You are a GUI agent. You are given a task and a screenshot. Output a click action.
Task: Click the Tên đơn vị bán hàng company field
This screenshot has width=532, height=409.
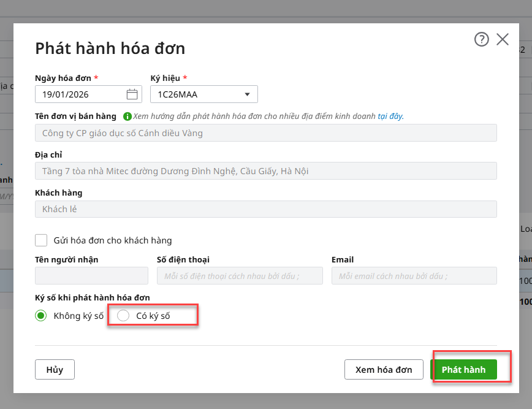265,133
